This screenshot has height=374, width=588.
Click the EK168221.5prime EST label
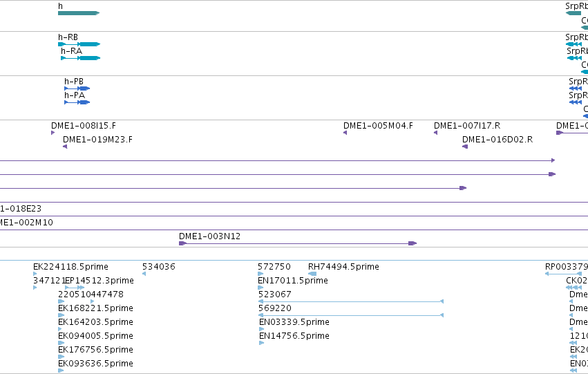(x=95, y=308)
